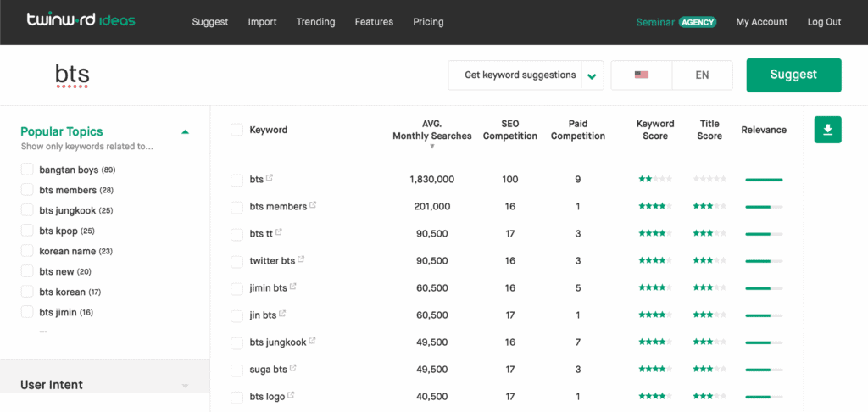Click the Twinword Ideas logo
Image resolution: width=868 pixels, height=412 pixels.
pos(81,21)
